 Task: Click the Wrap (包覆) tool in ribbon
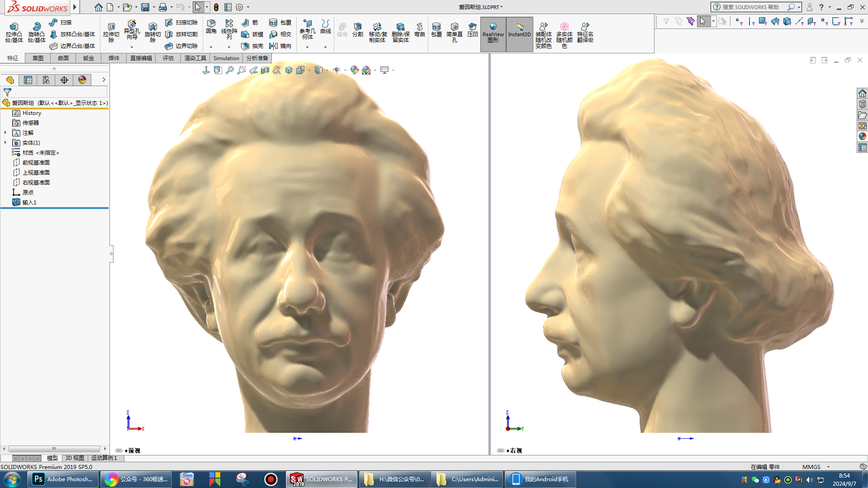coord(280,23)
